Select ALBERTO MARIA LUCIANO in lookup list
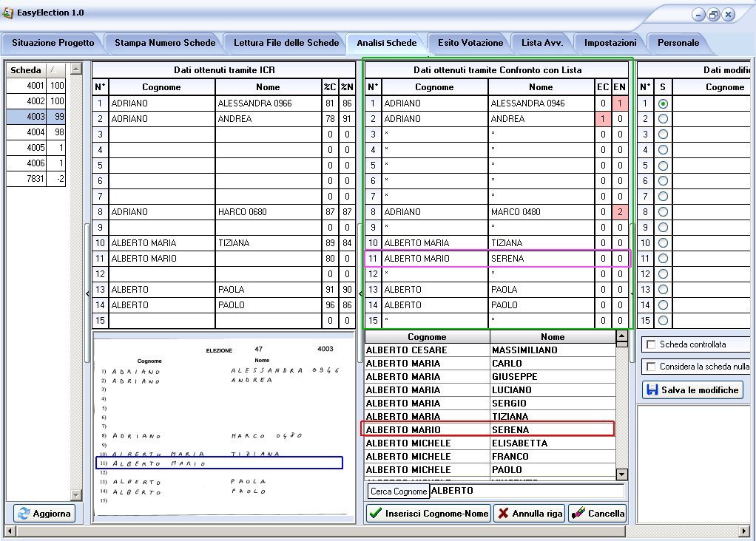Image resolution: width=756 pixels, height=541 pixels. pyautogui.click(x=490, y=389)
